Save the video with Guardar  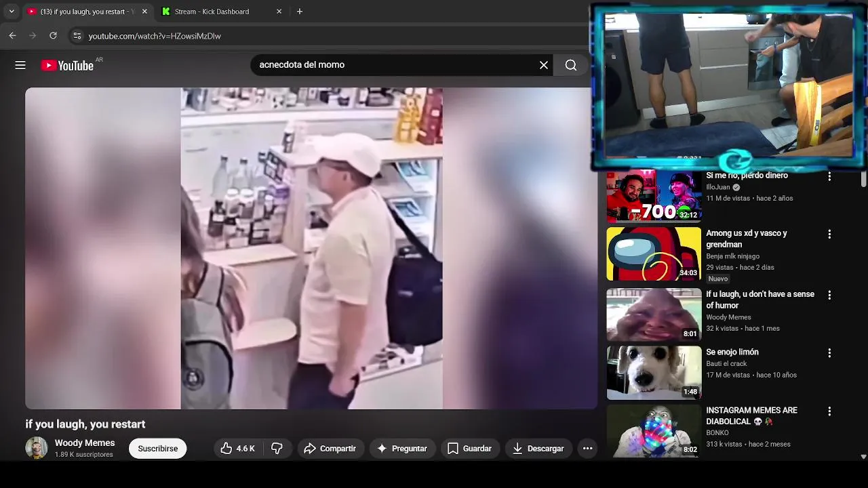[469, 449]
